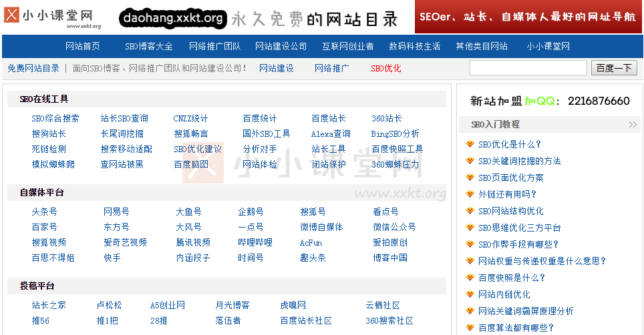This screenshot has width=644, height=335.
Task: Click the 模拟蜘蛛爬 link
Action: point(53,164)
